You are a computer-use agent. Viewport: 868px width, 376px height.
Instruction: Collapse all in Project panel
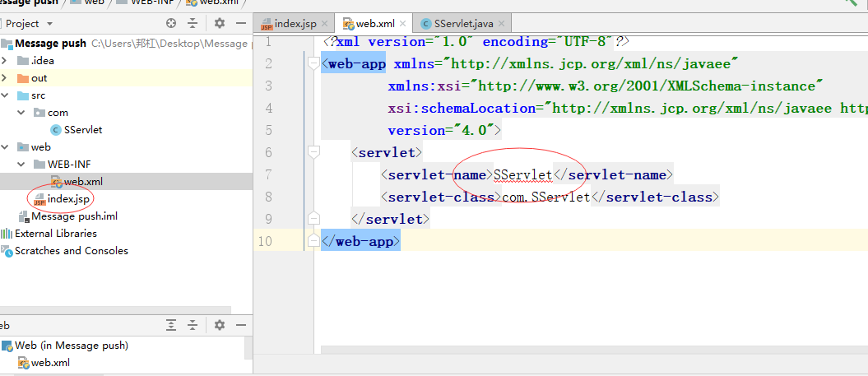click(192, 23)
